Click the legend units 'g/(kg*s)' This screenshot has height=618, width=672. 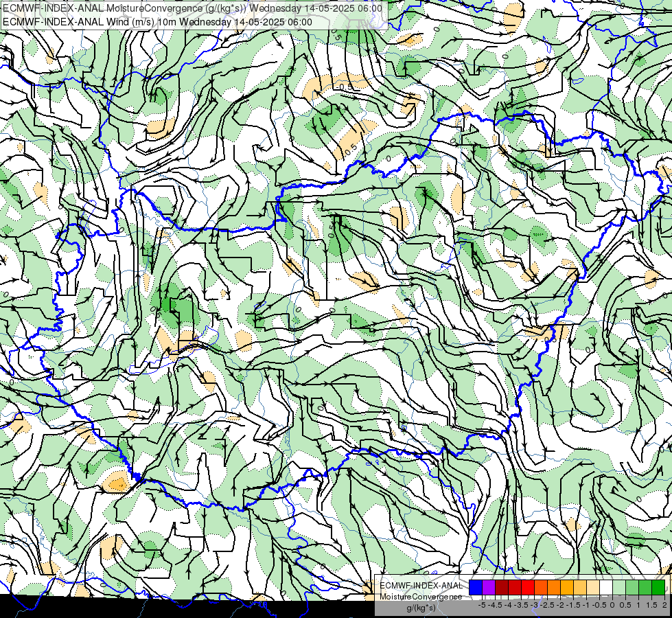point(421,608)
